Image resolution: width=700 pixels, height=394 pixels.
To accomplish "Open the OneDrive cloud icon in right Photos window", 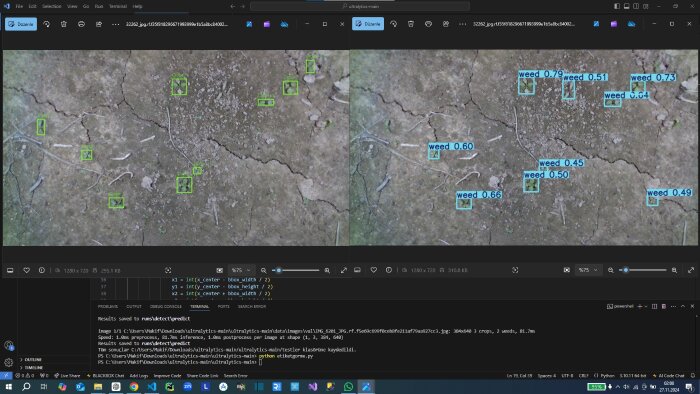I will 631,24.
